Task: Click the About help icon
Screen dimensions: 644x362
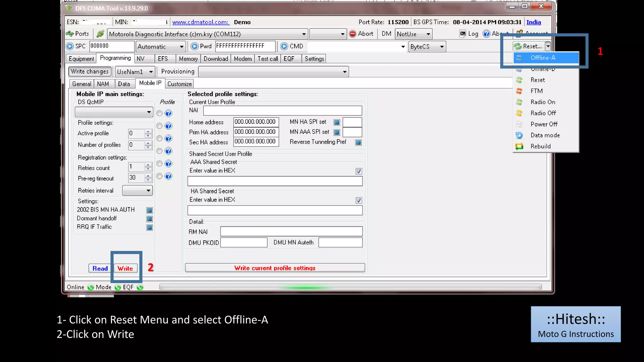Action: (x=486, y=34)
